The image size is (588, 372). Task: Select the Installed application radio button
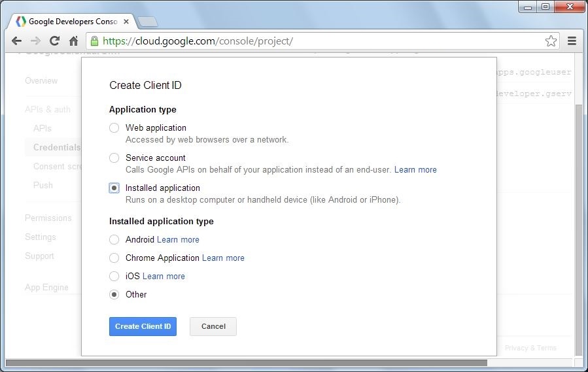coord(114,188)
